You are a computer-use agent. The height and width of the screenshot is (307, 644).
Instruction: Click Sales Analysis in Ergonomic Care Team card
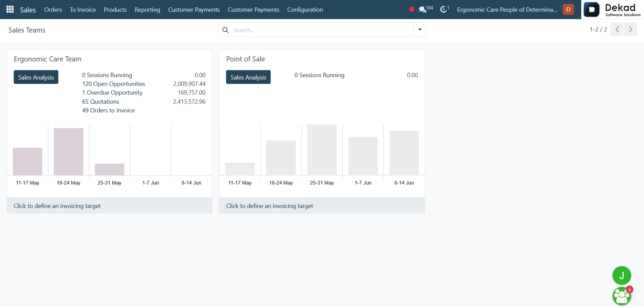(36, 77)
